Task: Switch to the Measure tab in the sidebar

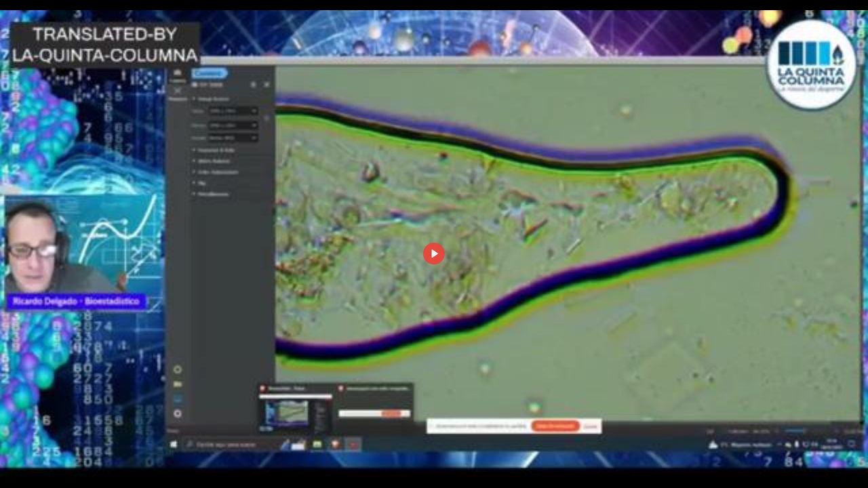Action: [x=178, y=94]
